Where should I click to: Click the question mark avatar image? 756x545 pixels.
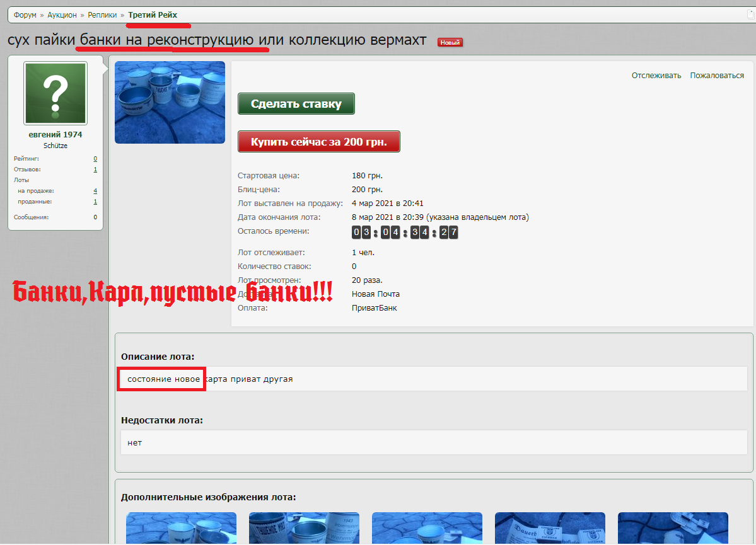tap(55, 93)
